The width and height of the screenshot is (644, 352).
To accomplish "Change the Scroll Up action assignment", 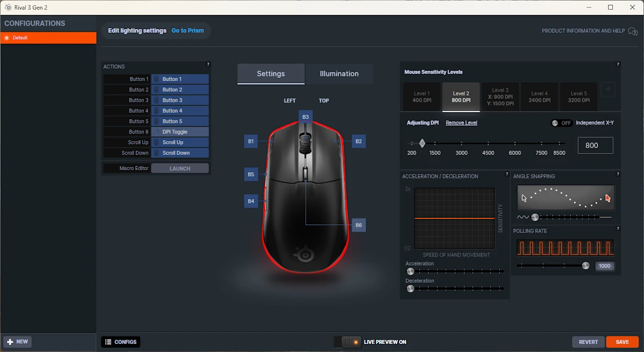I will coord(180,142).
